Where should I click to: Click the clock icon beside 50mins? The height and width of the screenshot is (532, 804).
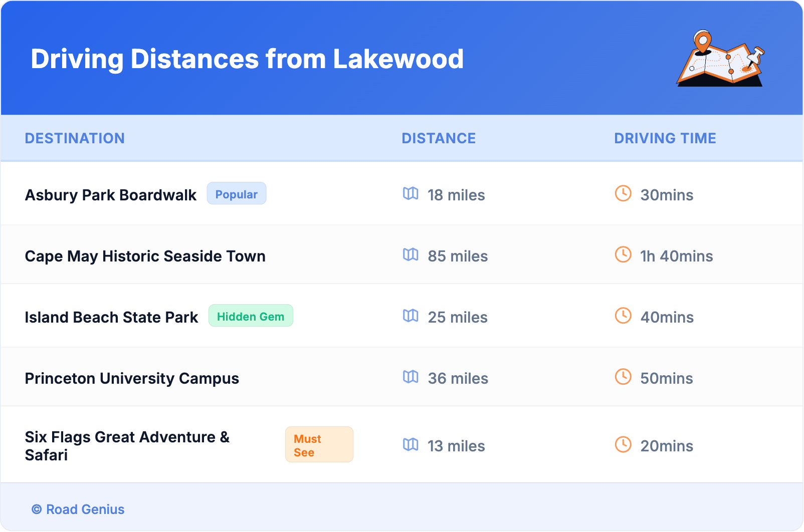coord(623,377)
